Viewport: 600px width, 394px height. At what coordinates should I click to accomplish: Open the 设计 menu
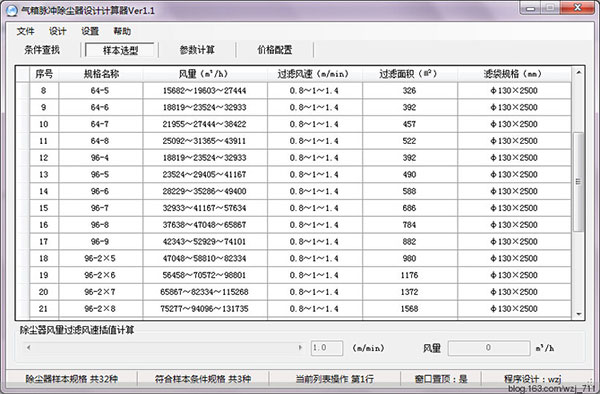pos(58,31)
